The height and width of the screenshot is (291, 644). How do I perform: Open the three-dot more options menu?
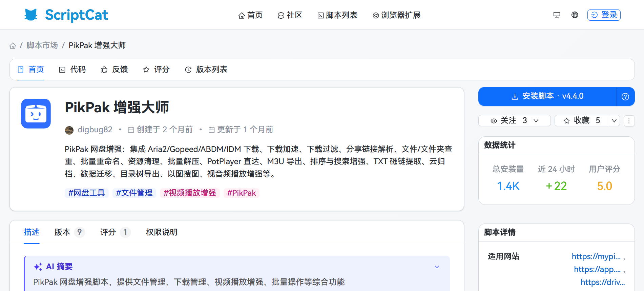coord(629,121)
